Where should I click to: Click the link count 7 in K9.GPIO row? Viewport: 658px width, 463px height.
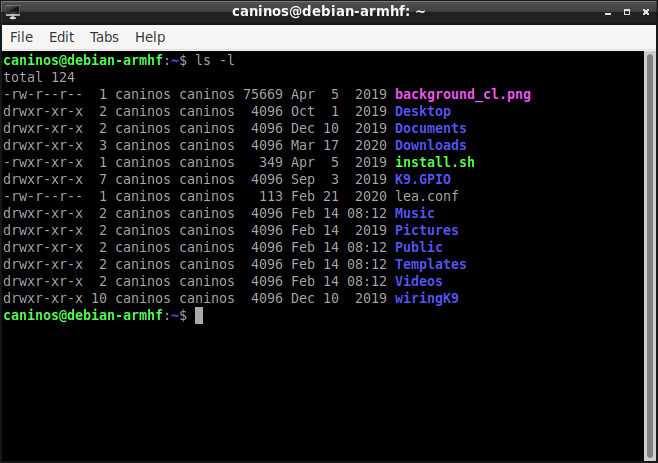point(103,179)
